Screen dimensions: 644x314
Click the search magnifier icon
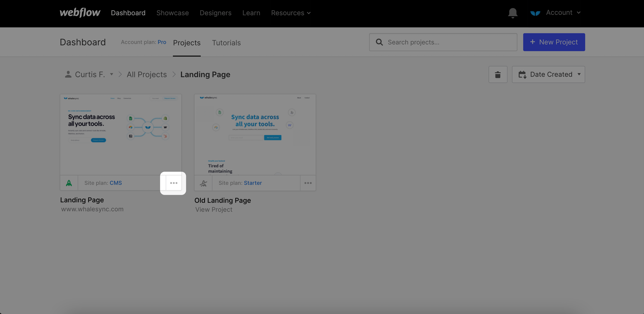(379, 42)
